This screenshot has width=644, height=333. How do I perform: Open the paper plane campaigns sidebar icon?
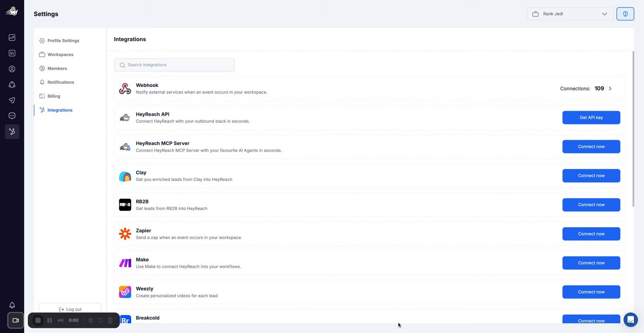click(12, 100)
